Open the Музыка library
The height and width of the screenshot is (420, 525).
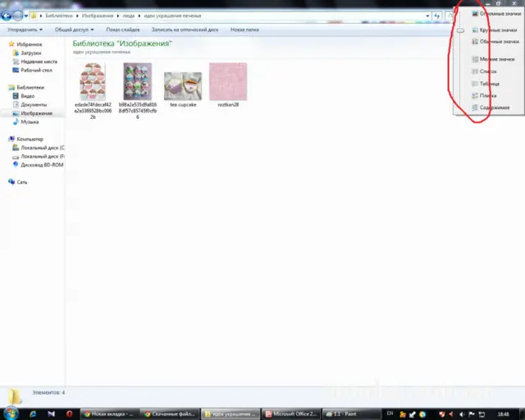point(25,122)
